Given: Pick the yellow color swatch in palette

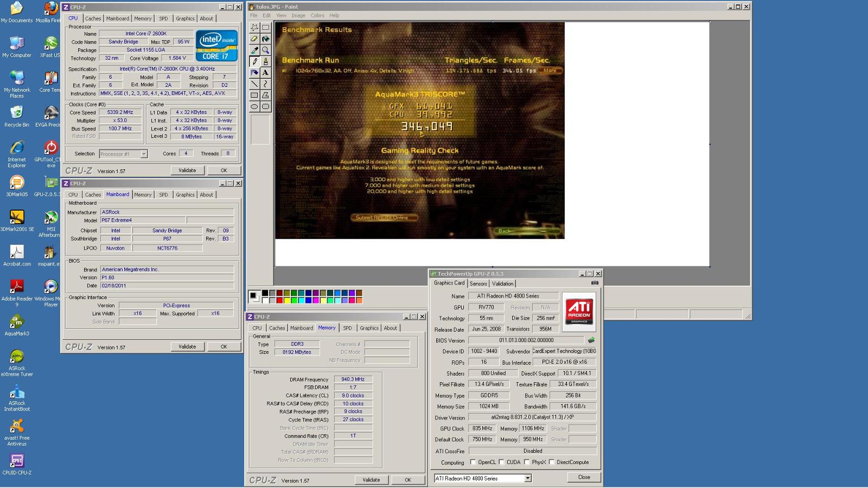Looking at the screenshot, I should (x=286, y=300).
